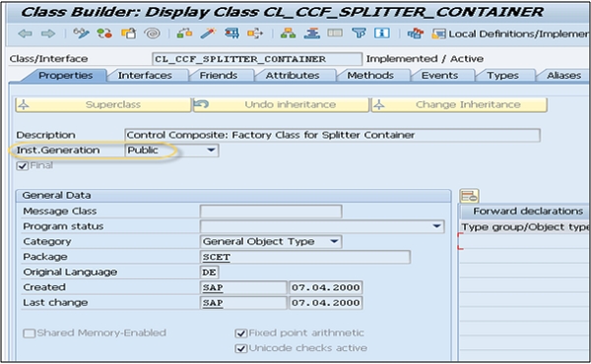The height and width of the screenshot is (364, 591).
Task: Open the Other Object icon
Action: tap(128, 33)
